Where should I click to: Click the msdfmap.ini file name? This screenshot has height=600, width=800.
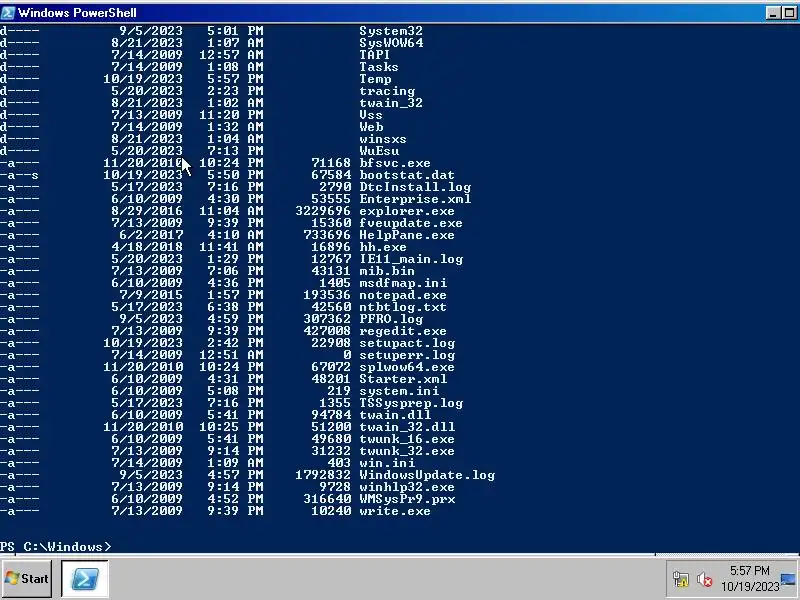tap(403, 283)
